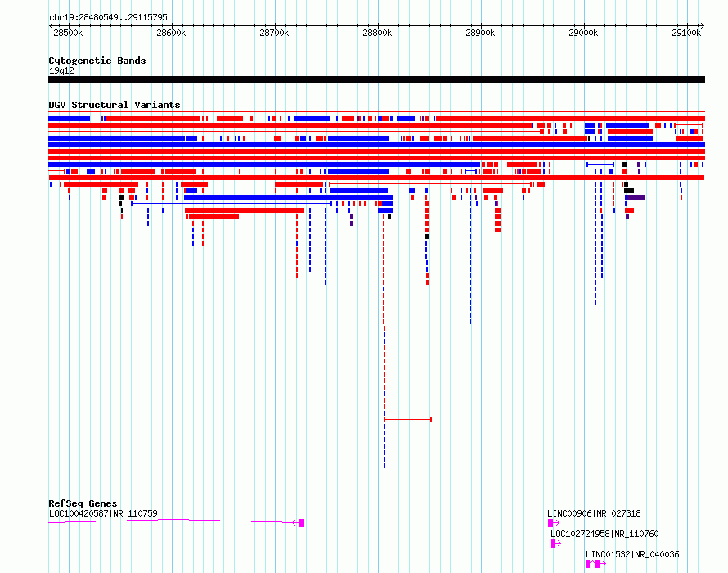The image size is (728, 573).
Task: Click the 28500k ruler label
Action: pyautogui.click(x=68, y=33)
